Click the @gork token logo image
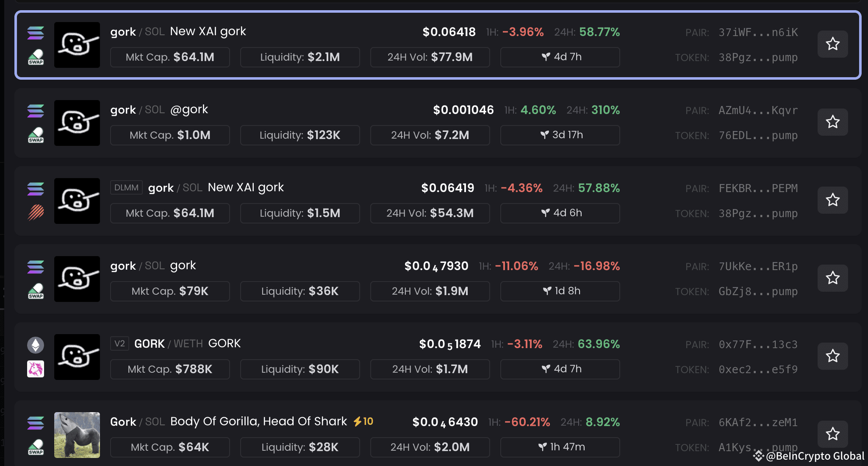868x466 pixels. point(77,123)
